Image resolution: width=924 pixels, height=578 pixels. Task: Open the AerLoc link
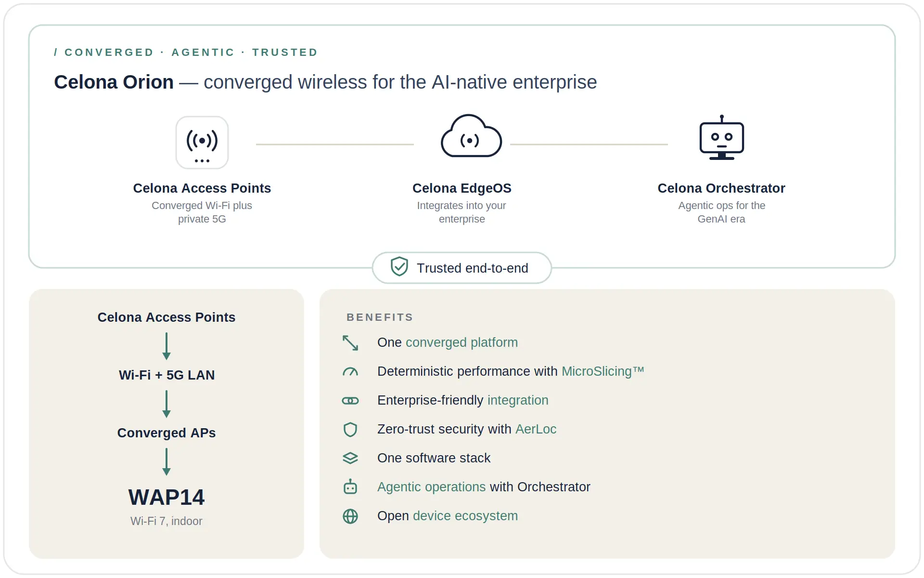[536, 429]
